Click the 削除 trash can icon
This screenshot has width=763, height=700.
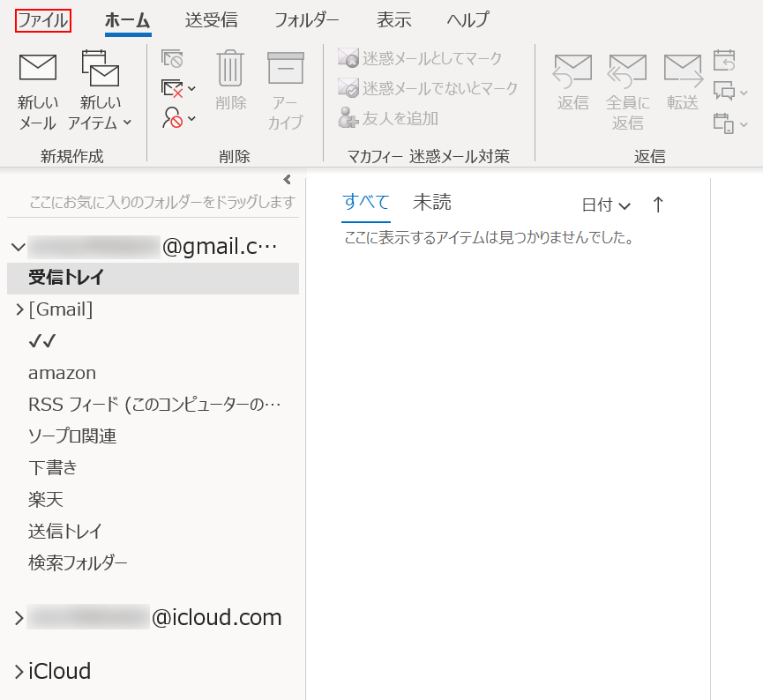point(230,69)
